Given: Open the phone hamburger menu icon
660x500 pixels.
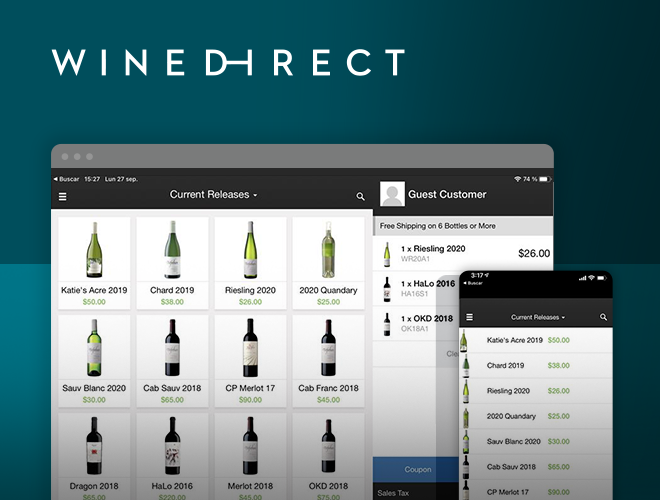Looking at the screenshot, I should [x=470, y=317].
